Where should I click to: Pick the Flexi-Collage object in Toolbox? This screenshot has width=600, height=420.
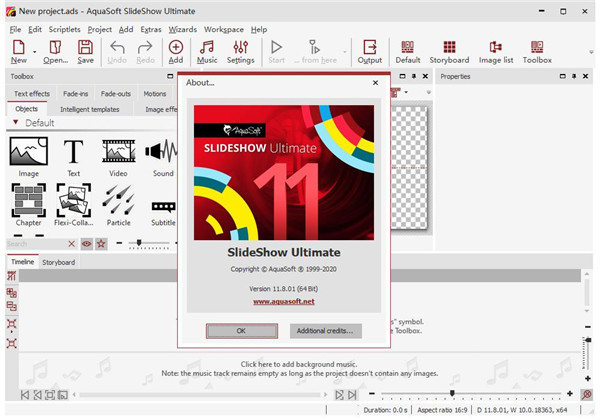pos(73,205)
